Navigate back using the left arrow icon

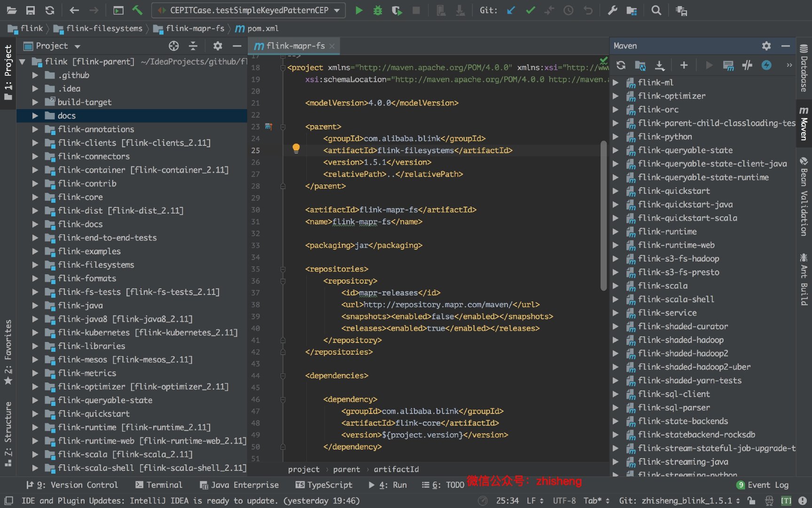point(74,10)
